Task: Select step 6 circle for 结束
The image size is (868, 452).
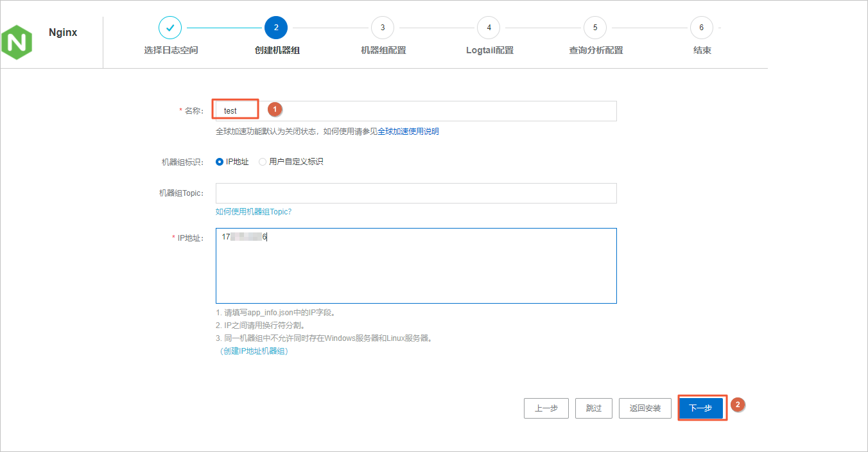Action: tap(701, 28)
